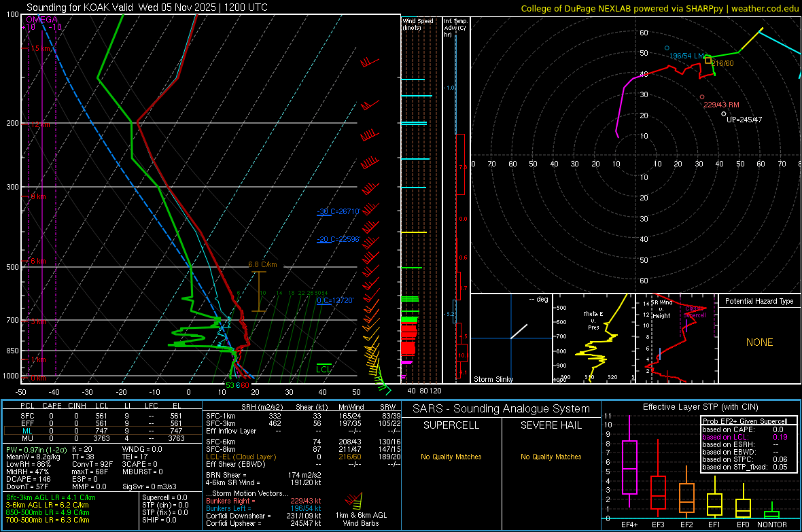
Task: Click the green LCL label on skew-T
Action: coord(324,370)
